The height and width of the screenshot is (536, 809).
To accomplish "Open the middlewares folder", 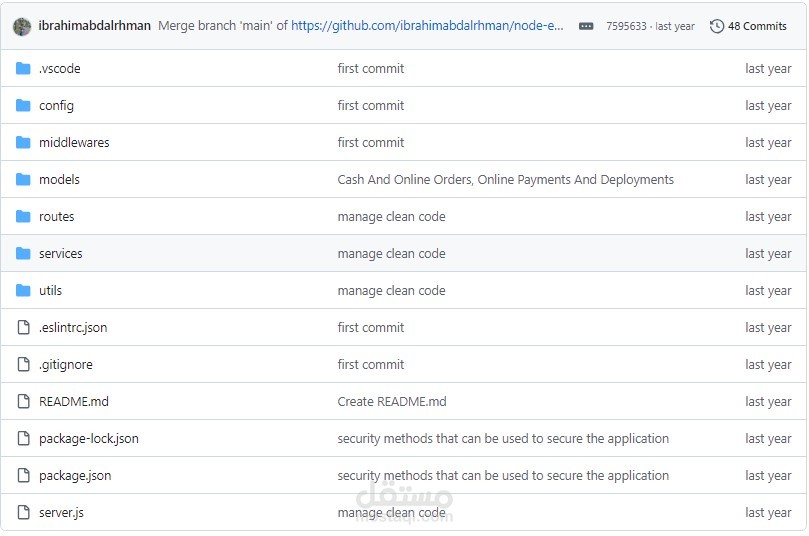I will point(74,142).
